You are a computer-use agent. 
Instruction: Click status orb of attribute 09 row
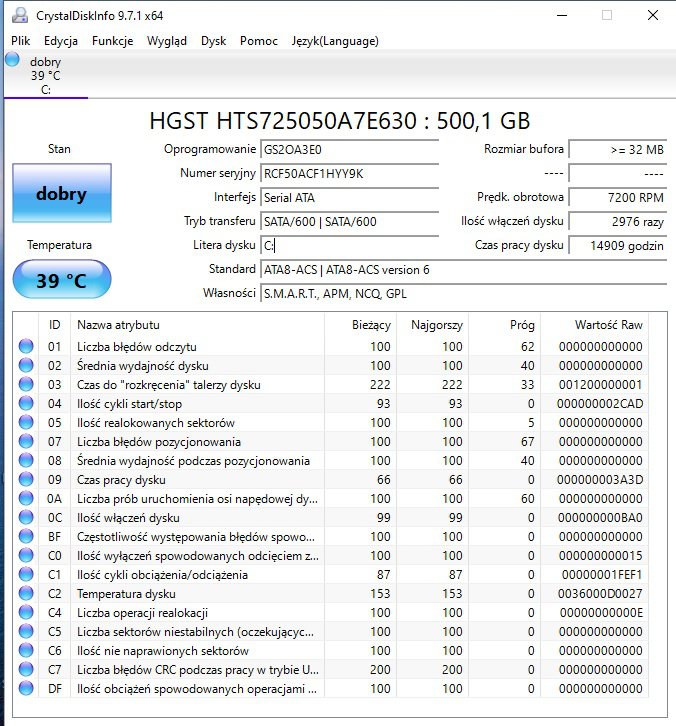pos(26,479)
